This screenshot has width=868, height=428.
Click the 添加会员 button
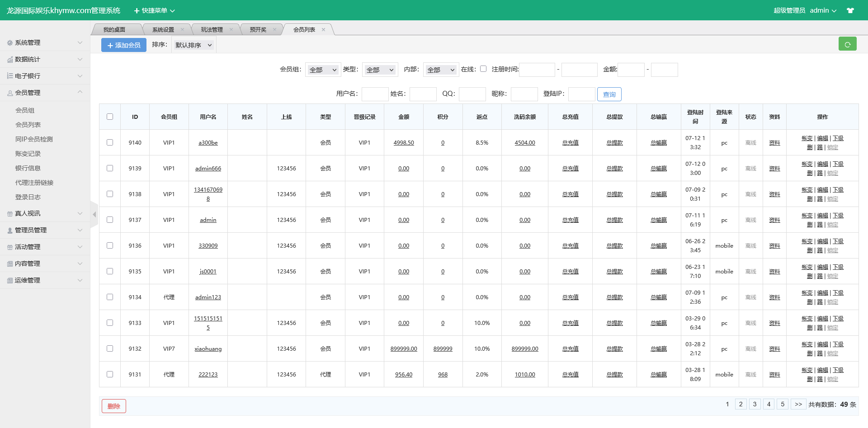124,45
